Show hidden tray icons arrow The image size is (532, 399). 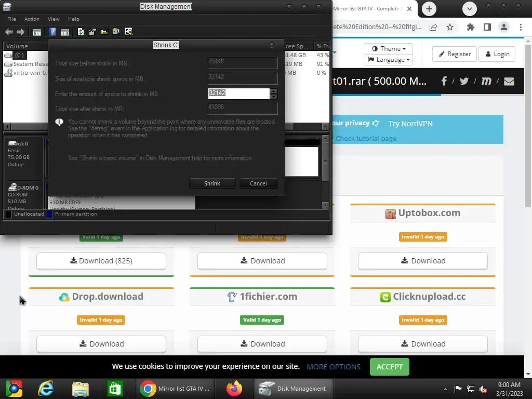coord(445,389)
